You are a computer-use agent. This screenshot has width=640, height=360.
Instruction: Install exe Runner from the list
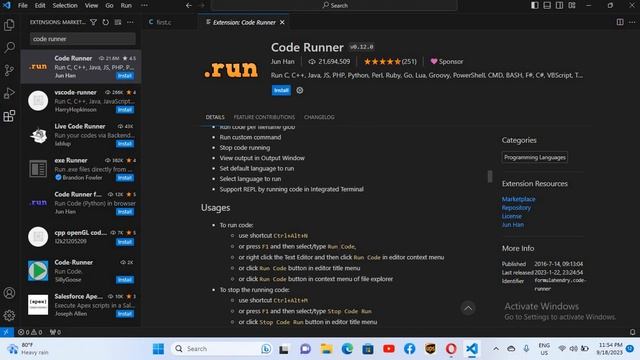[124, 178]
